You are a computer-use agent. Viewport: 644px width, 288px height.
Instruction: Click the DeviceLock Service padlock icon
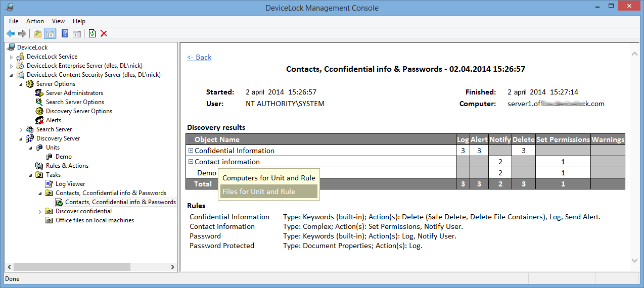click(21, 57)
